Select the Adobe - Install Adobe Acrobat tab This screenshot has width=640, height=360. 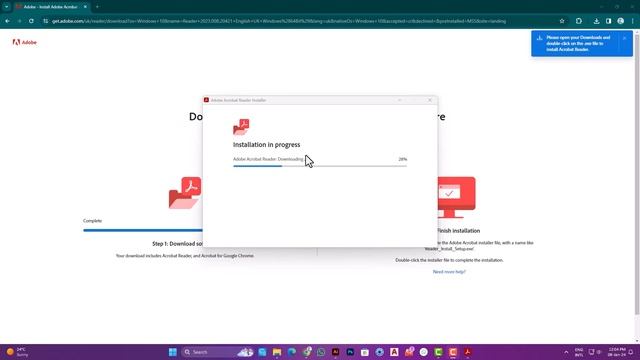coord(51,7)
